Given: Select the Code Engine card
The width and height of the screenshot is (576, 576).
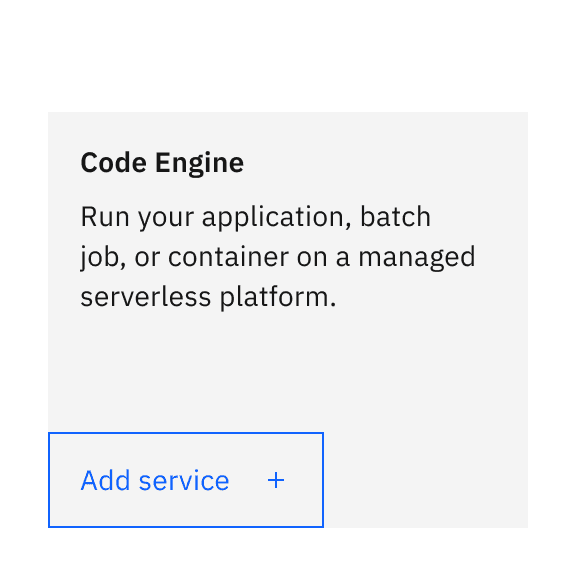Looking at the screenshot, I should click(x=288, y=320).
